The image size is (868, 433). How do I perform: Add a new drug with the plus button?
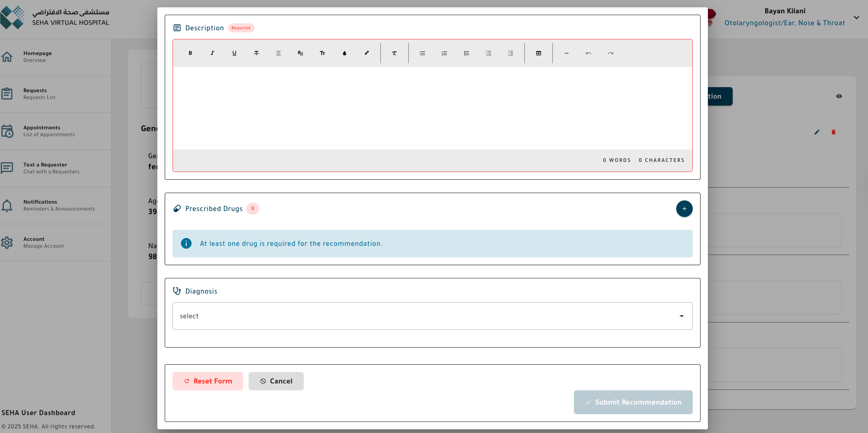click(684, 209)
